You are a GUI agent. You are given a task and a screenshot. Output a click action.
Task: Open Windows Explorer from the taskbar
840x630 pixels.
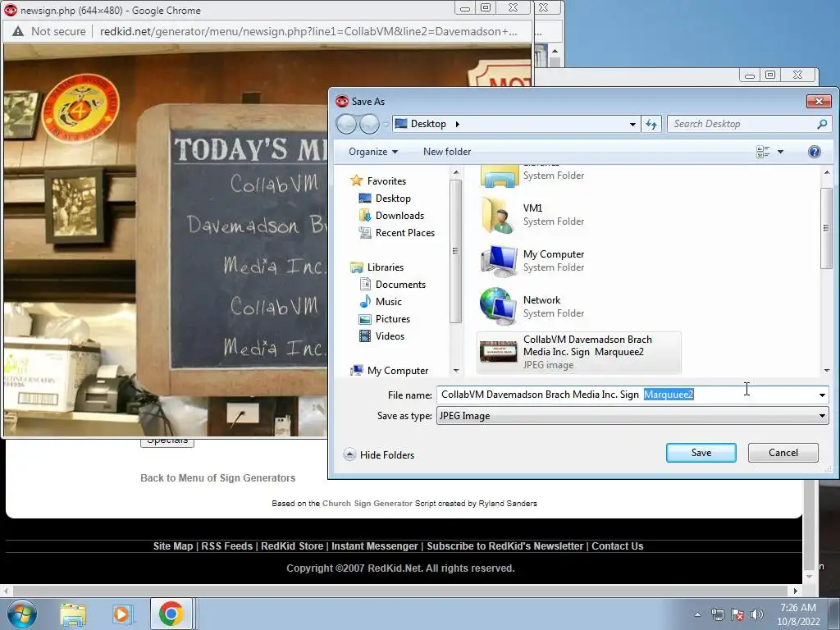click(73, 614)
